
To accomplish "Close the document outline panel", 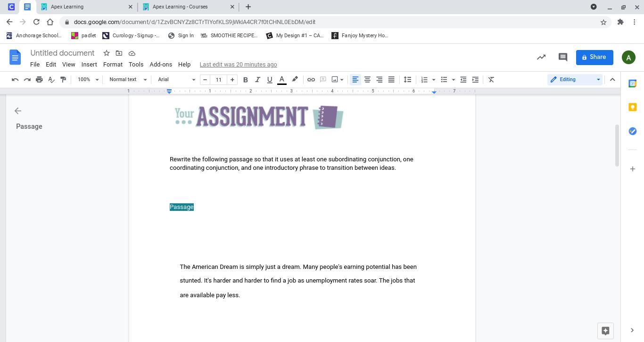I will point(18,111).
